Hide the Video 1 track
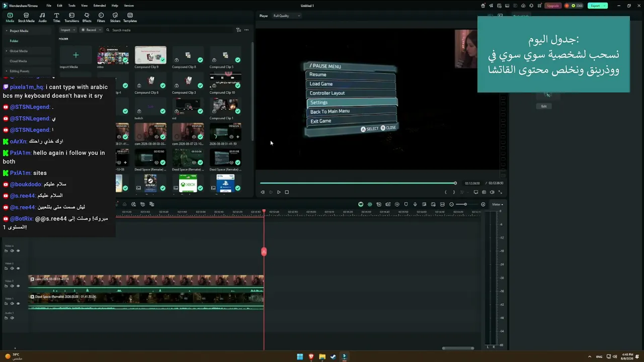 pos(18,304)
